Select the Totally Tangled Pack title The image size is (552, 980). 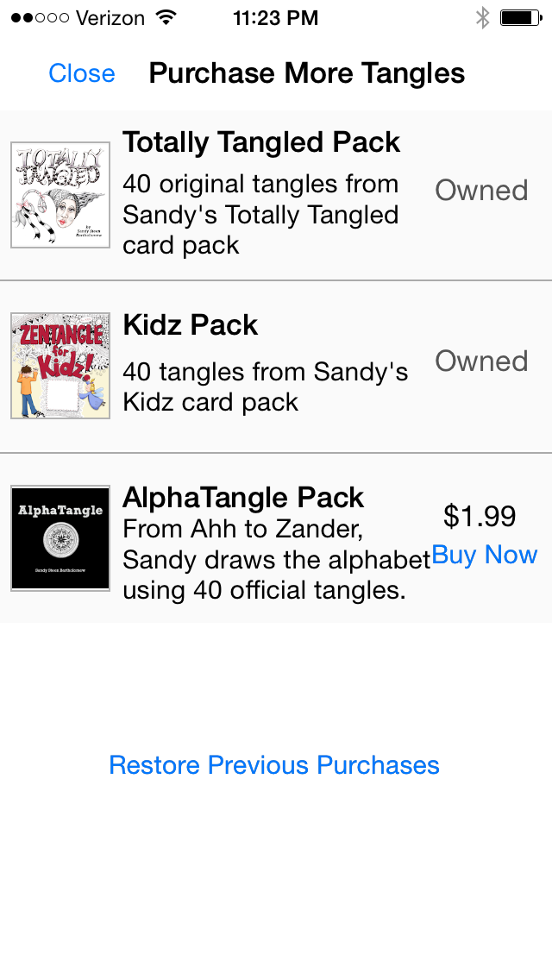(x=261, y=142)
